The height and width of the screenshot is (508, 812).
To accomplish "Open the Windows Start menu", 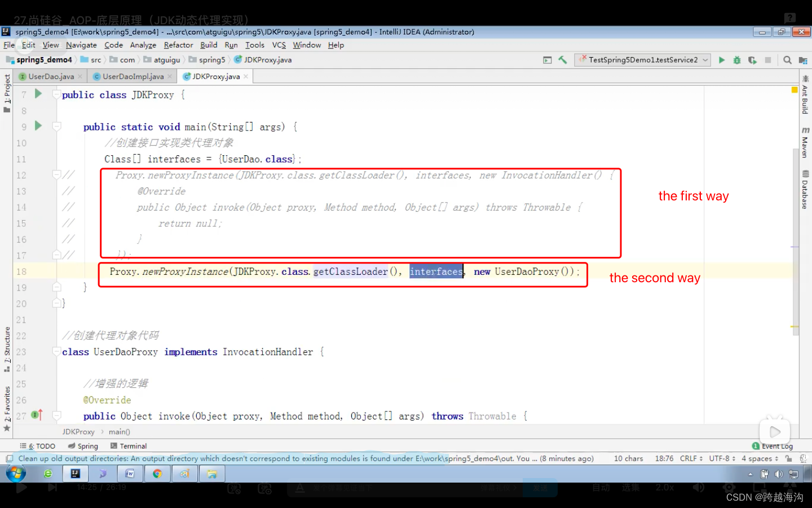I will click(x=16, y=473).
